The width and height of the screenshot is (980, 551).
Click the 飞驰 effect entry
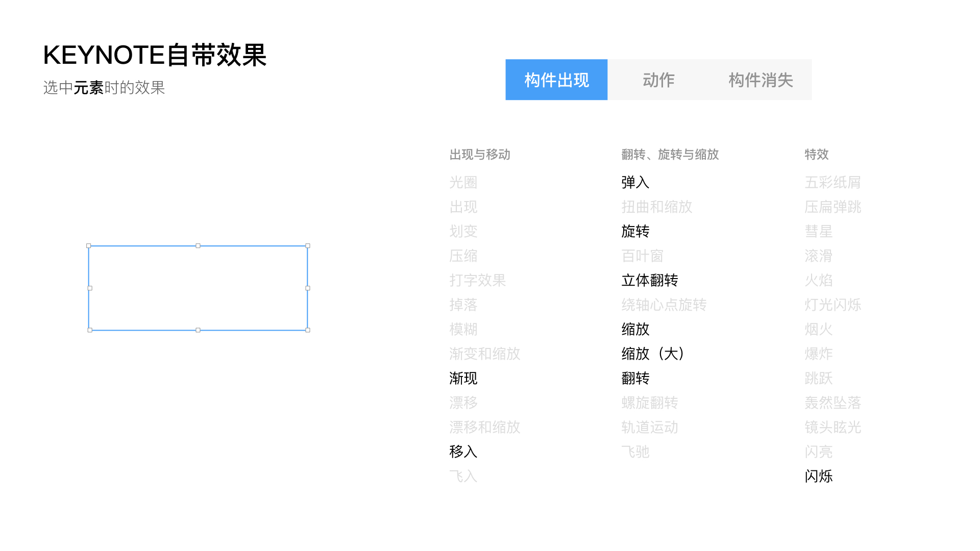click(635, 452)
